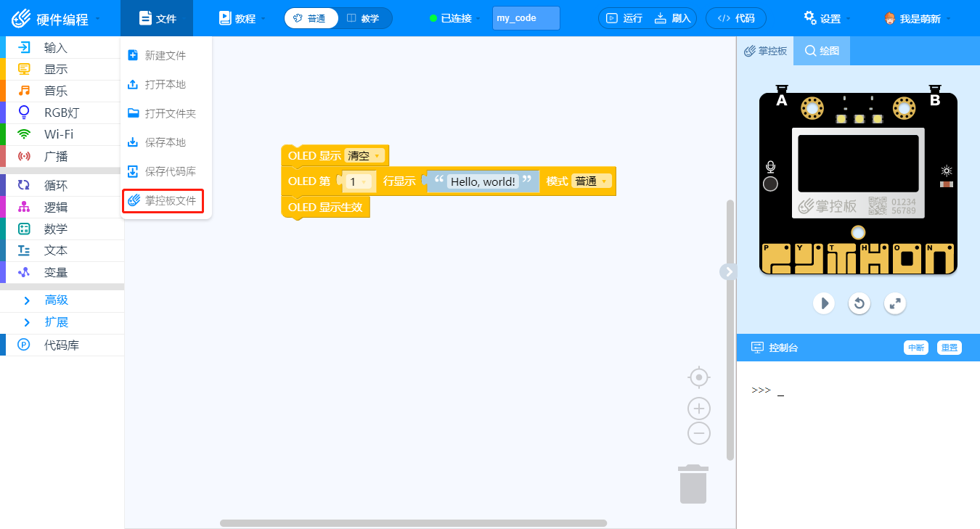This screenshot has width=980, height=529.
Task: Switch to 普通 mode
Action: point(311,18)
